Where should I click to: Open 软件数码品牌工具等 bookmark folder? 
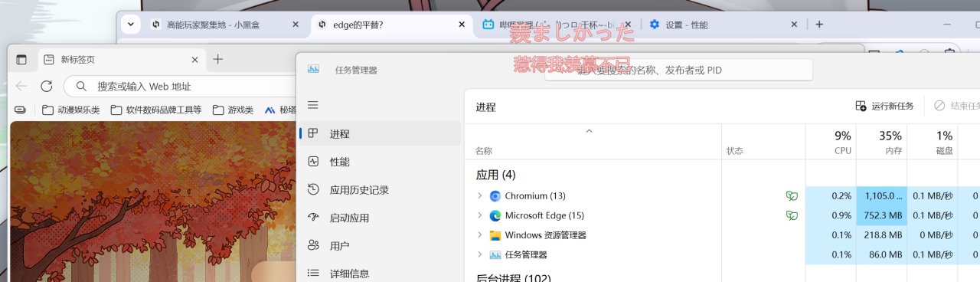(x=155, y=110)
